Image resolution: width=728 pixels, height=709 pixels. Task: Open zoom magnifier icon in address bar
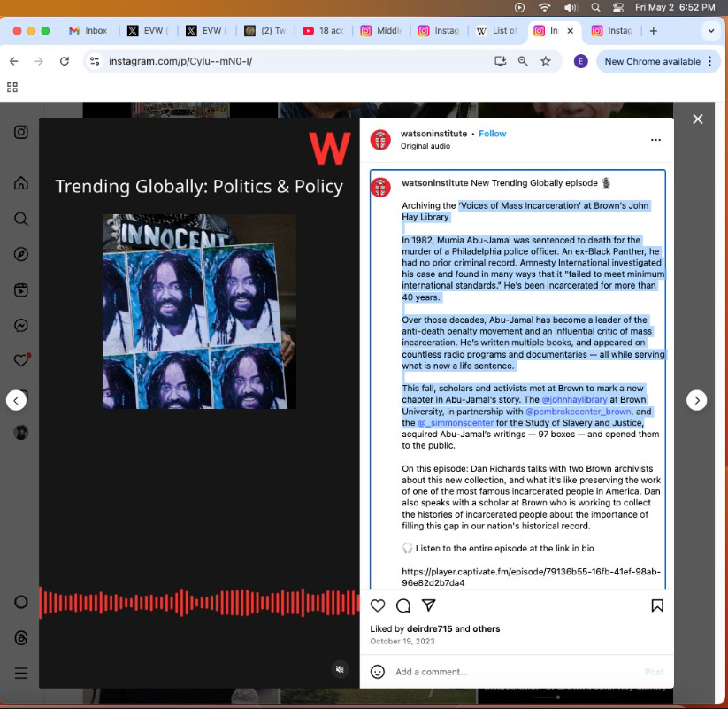point(523,61)
